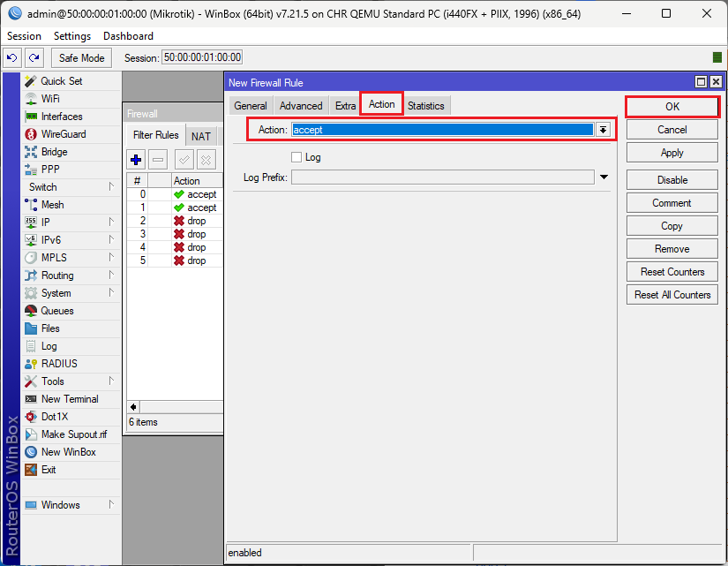Click the Copy button

(672, 226)
